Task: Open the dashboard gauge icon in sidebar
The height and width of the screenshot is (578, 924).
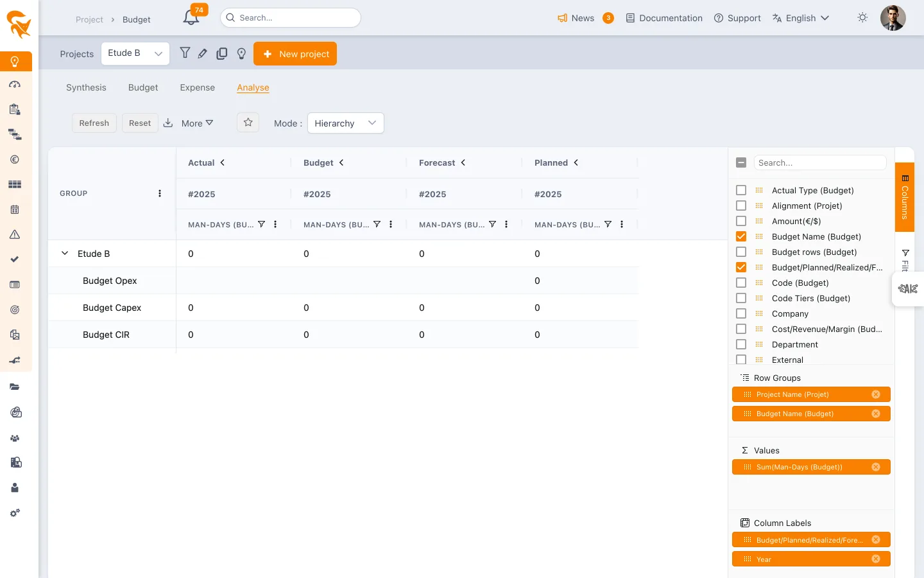Action: [15, 84]
